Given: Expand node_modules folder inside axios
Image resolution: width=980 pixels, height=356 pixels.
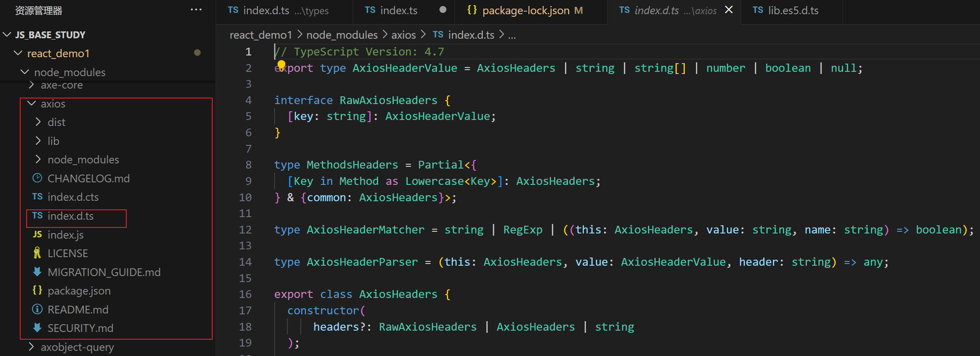Looking at the screenshot, I should [x=38, y=160].
